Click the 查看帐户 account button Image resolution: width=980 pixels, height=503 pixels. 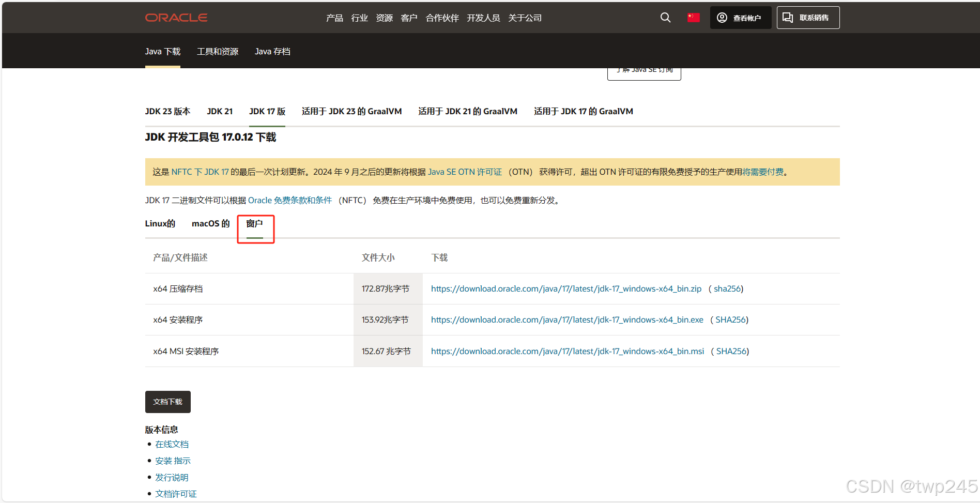[740, 18]
